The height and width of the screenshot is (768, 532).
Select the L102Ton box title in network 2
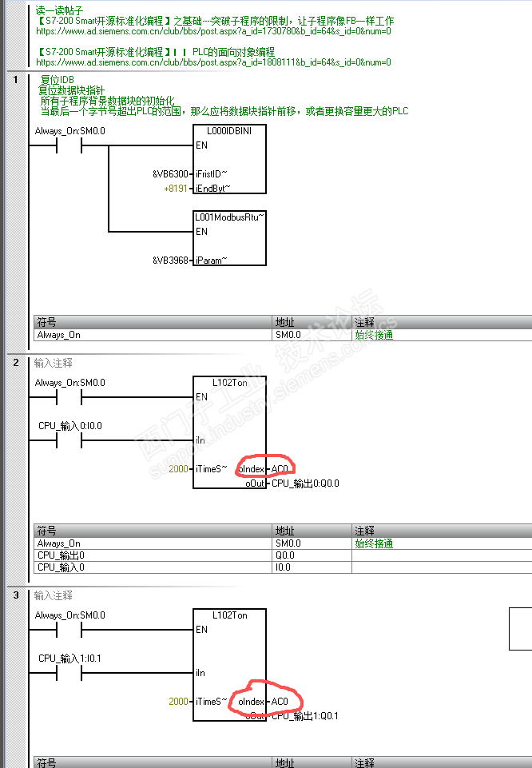pyautogui.click(x=229, y=383)
